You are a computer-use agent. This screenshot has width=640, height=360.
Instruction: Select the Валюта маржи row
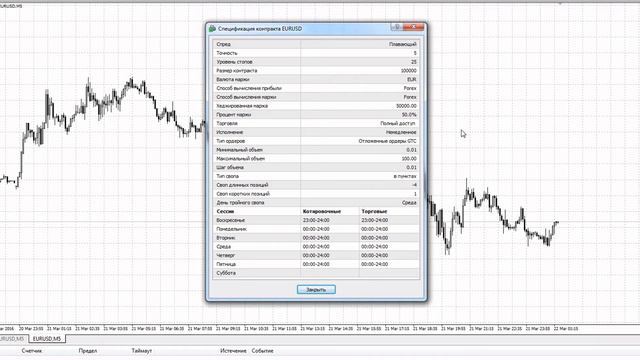click(316, 79)
